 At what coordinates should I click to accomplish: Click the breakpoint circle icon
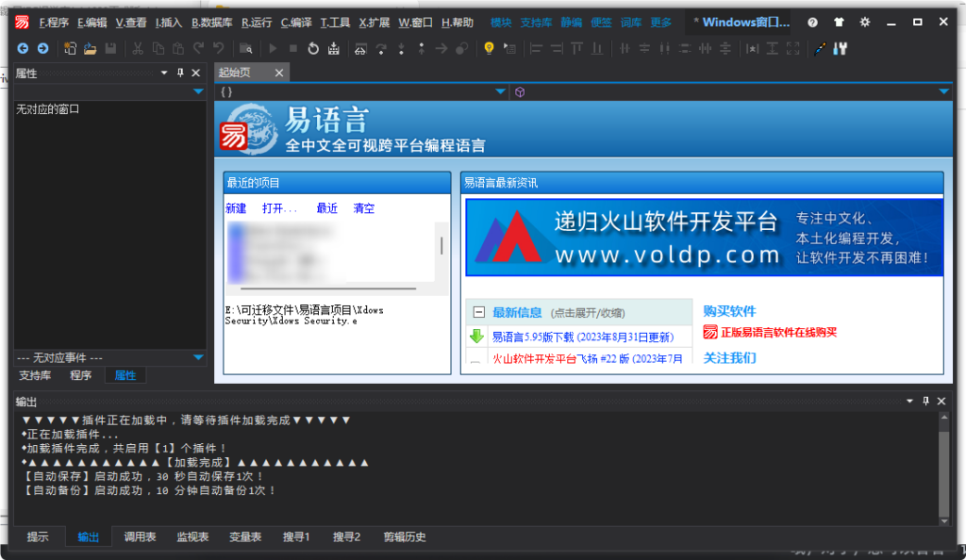(461, 48)
